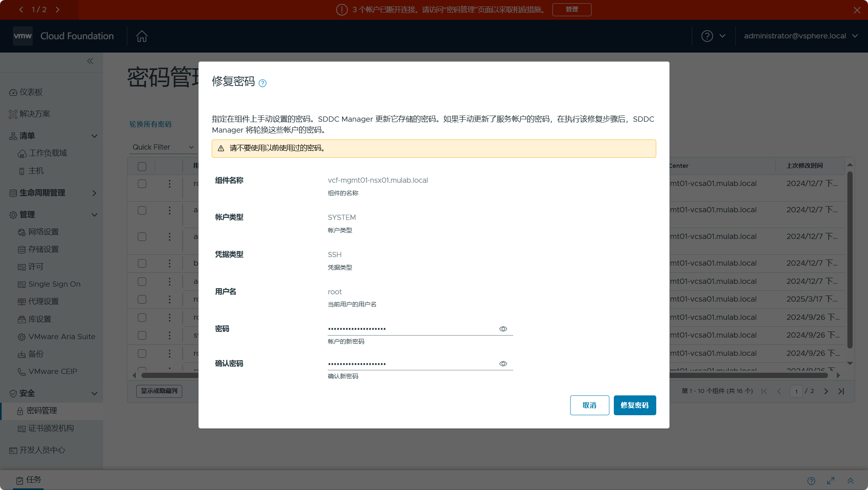868x490 pixels.
Task: Click the 取消 button
Action: 589,405
